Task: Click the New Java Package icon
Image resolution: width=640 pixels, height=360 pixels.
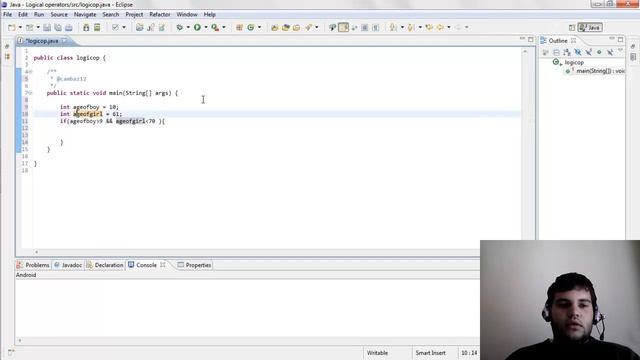Action: pyautogui.click(x=240, y=27)
